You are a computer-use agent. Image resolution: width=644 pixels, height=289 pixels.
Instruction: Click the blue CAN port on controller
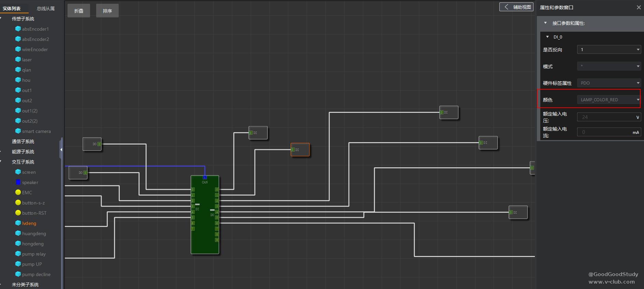point(205,178)
